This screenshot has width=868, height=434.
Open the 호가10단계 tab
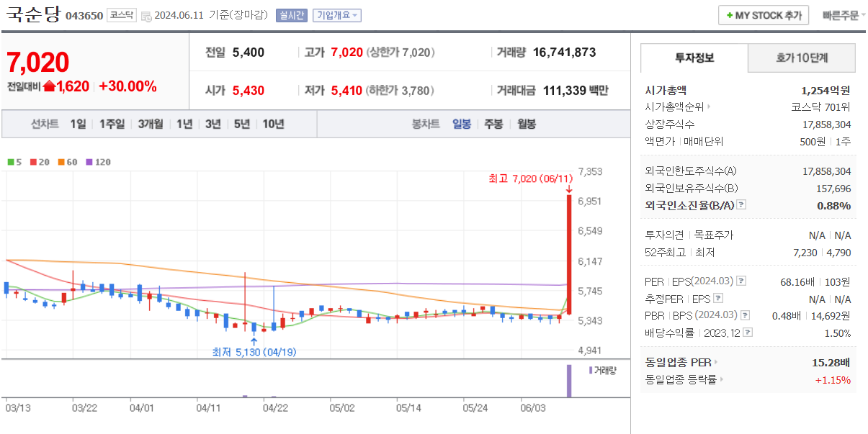point(802,58)
